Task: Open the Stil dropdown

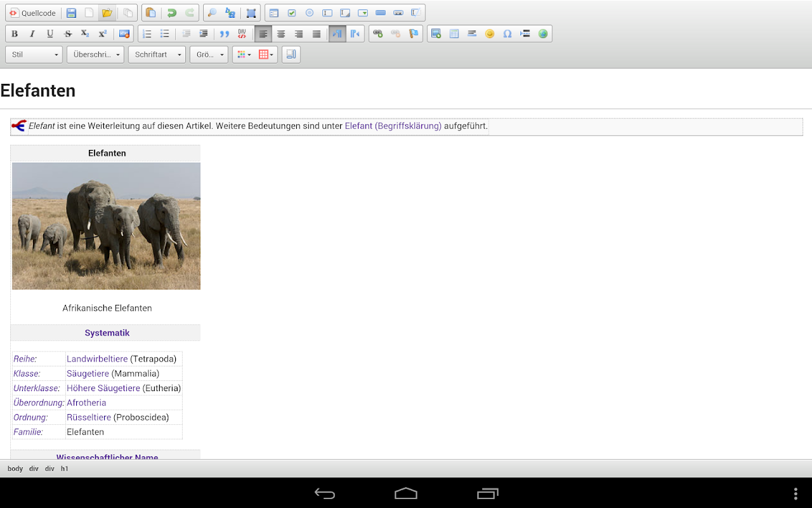Action: click(x=34, y=55)
